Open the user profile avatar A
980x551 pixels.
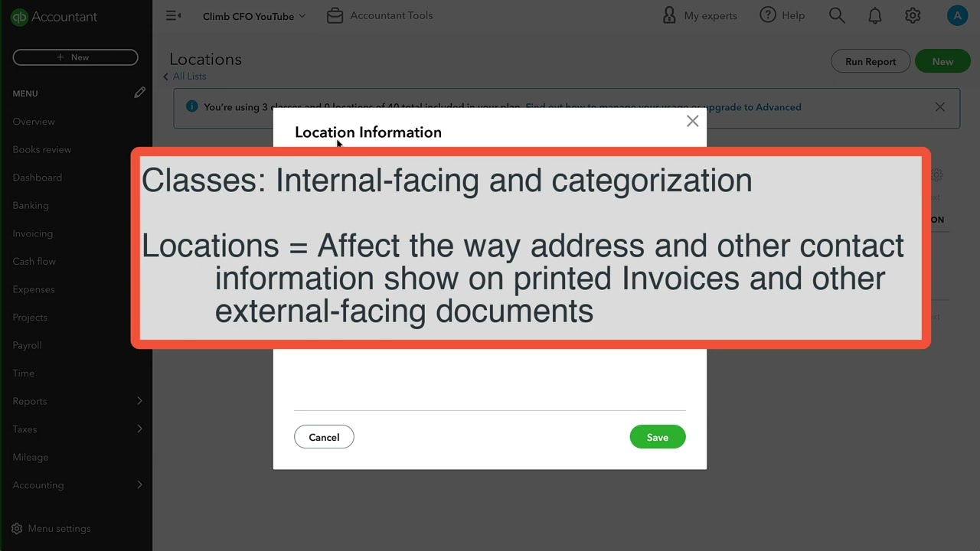(957, 15)
